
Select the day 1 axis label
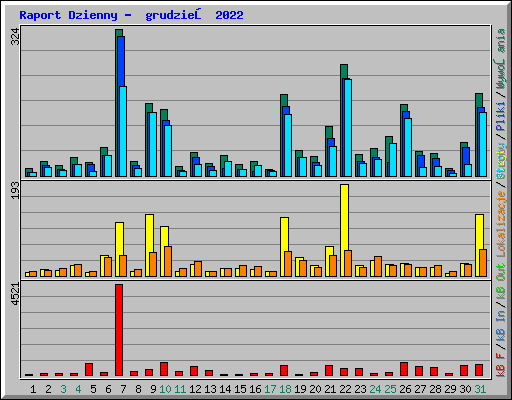33,389
